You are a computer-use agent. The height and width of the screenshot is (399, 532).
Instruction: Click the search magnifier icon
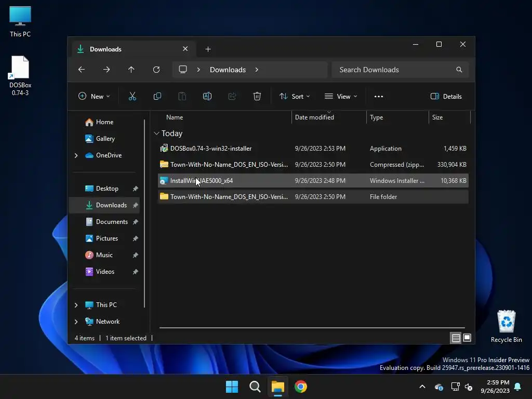point(459,70)
